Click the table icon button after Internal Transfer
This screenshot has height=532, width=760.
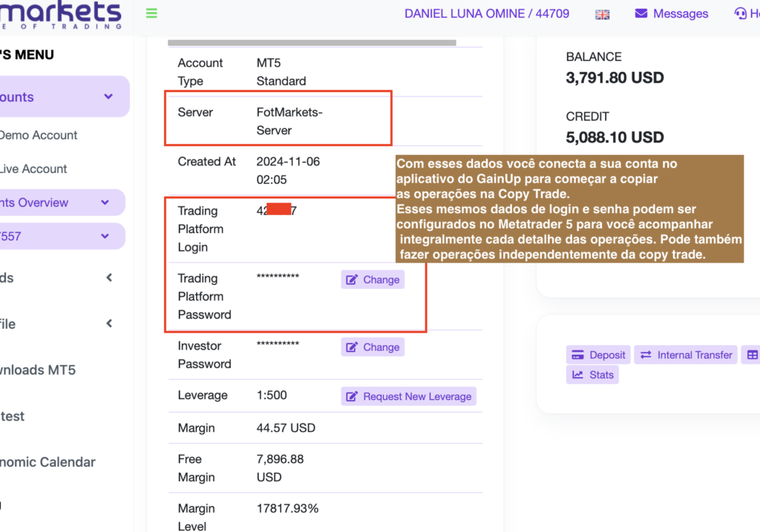point(751,355)
